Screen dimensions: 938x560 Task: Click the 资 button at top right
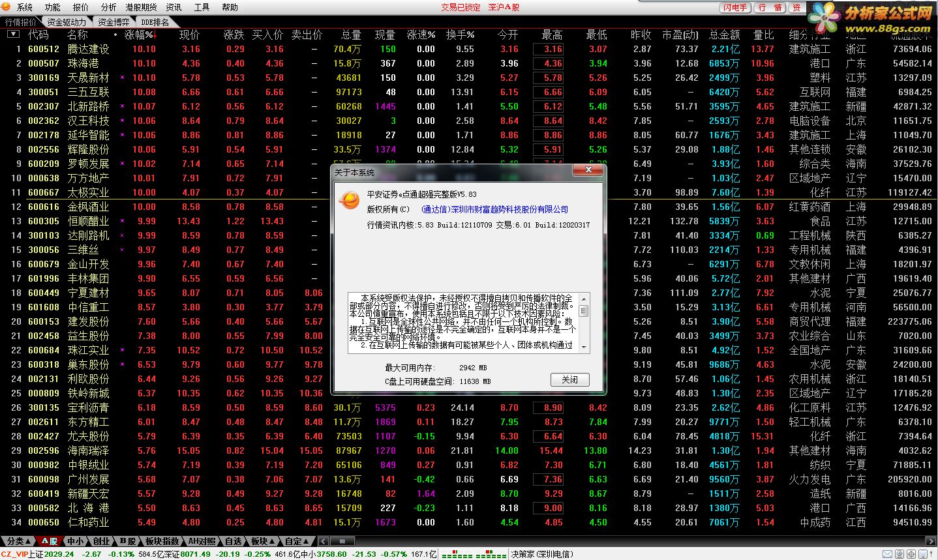point(796,7)
